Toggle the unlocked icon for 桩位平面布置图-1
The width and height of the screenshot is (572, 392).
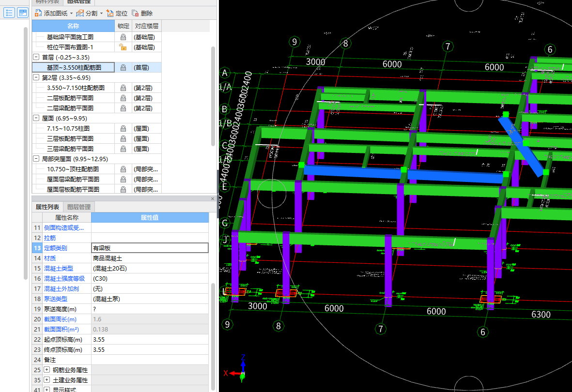(123, 47)
